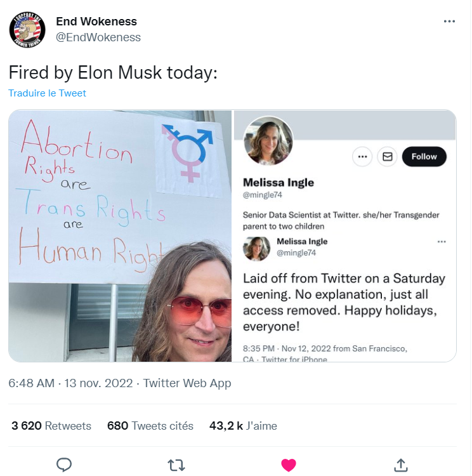Click the Traduire le Tweet link
Image resolution: width=472 pixels, height=476 pixels.
pyautogui.click(x=47, y=93)
